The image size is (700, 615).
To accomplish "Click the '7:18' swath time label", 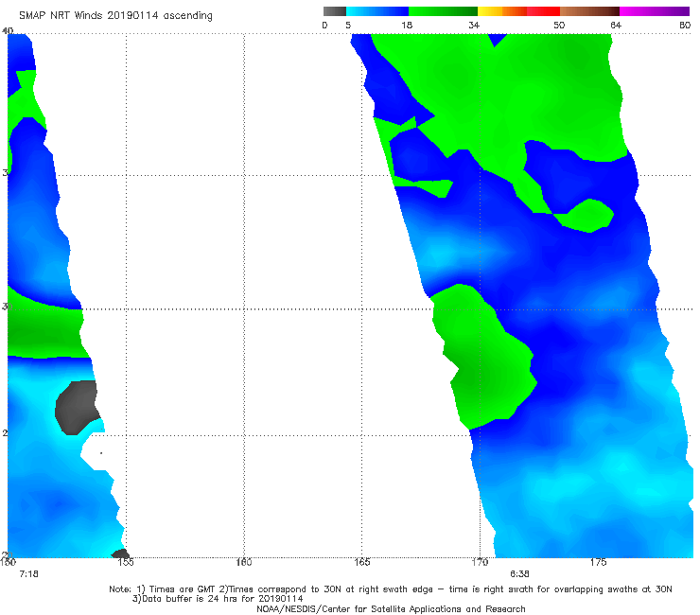I will [29, 574].
